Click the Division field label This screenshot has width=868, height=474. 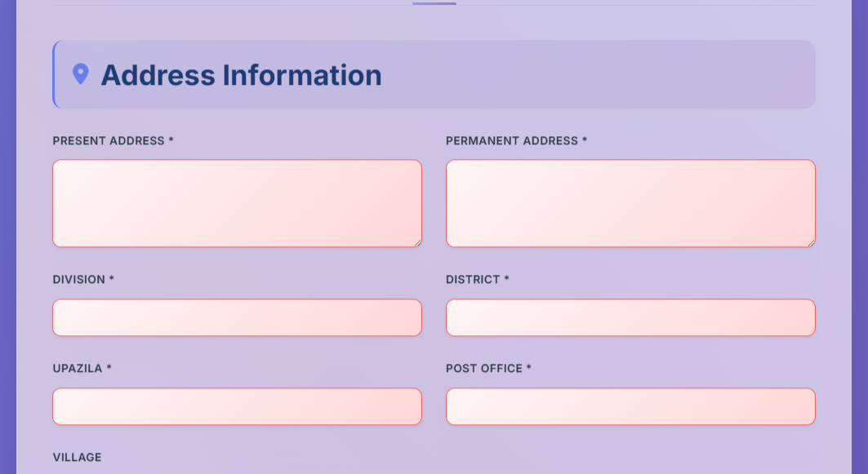tap(83, 279)
